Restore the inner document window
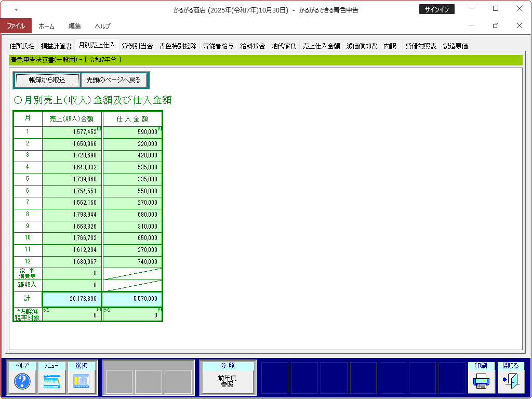 point(495,25)
